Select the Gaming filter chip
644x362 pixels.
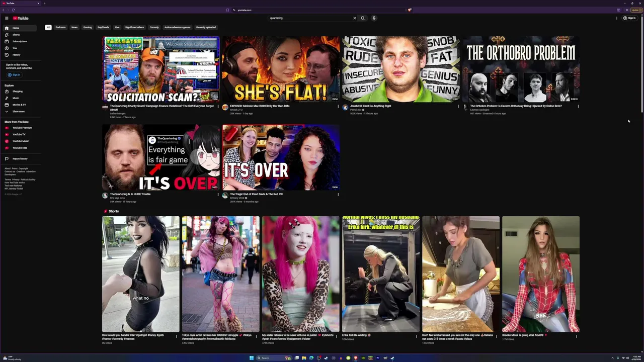pyautogui.click(x=88, y=27)
